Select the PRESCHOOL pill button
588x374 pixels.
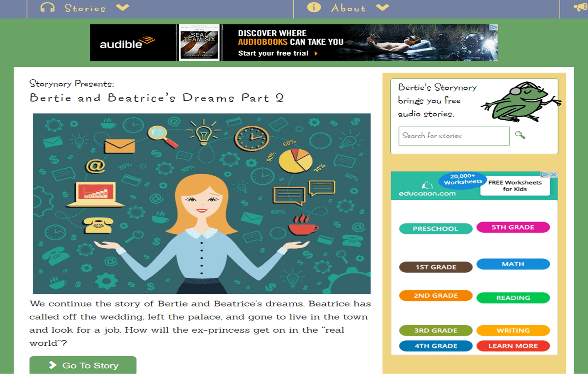436,229
